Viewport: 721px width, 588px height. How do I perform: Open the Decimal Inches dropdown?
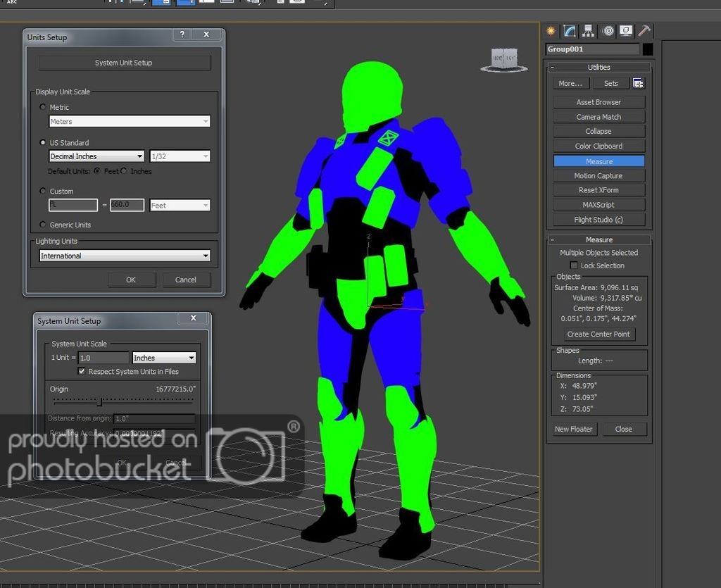[96, 156]
